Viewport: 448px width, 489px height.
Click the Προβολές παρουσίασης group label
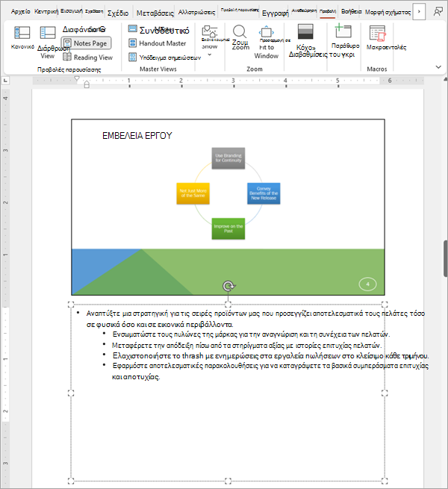click(69, 69)
